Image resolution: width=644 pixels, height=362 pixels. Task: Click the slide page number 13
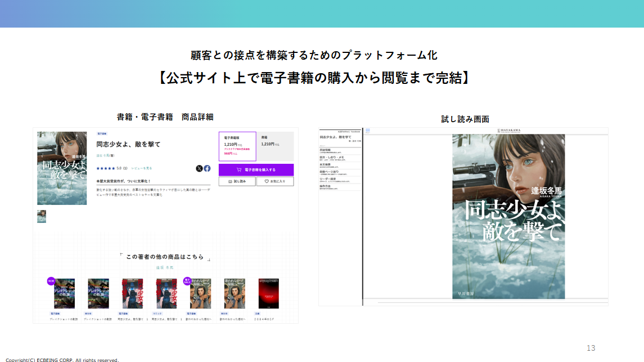coord(591,348)
